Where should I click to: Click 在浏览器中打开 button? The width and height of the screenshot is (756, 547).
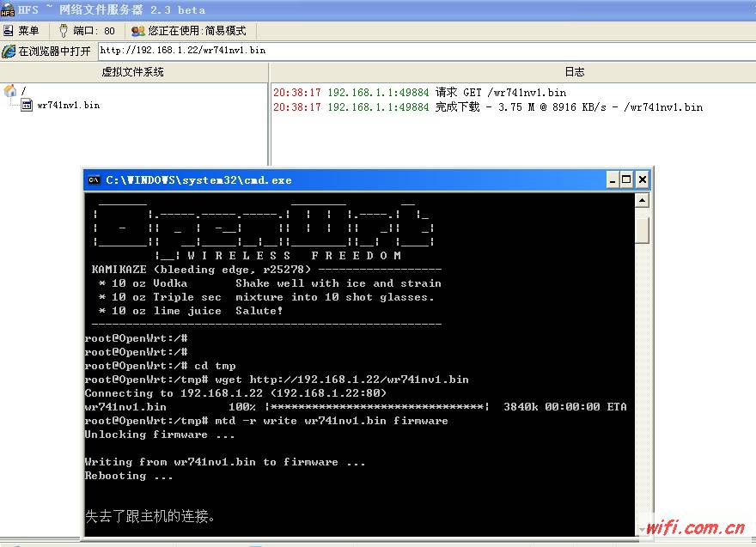(47, 51)
